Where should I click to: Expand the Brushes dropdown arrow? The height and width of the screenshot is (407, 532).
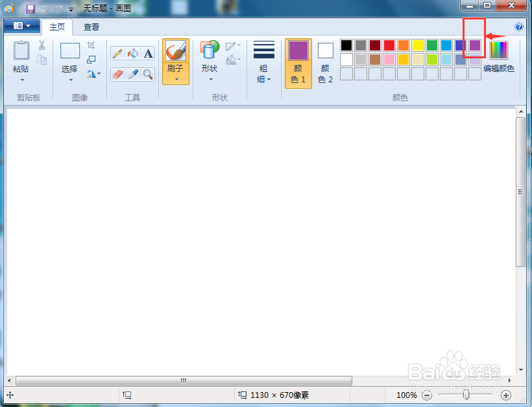click(x=176, y=79)
